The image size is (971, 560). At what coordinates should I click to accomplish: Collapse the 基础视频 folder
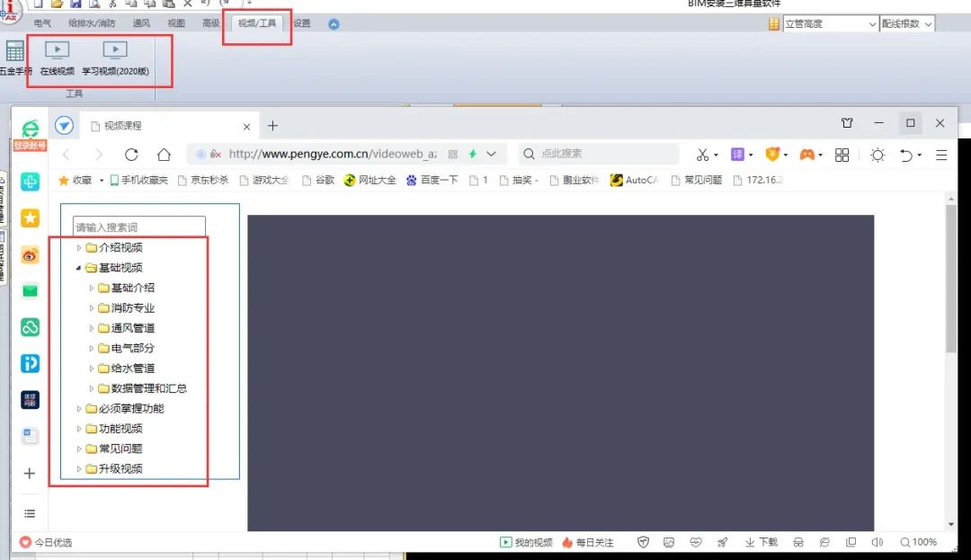coord(79,268)
